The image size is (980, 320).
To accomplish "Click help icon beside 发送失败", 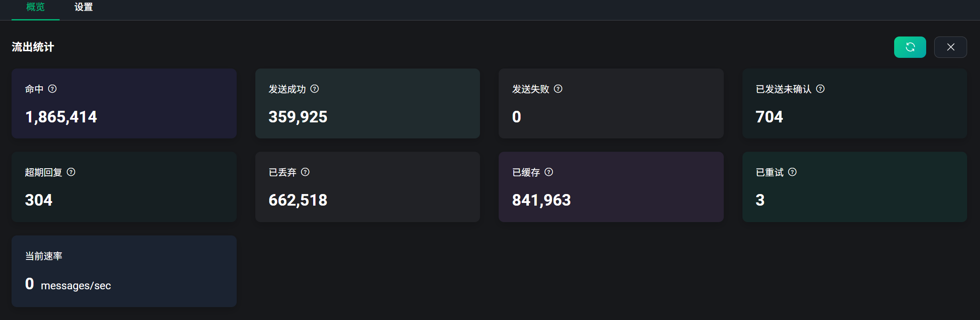I will (558, 89).
